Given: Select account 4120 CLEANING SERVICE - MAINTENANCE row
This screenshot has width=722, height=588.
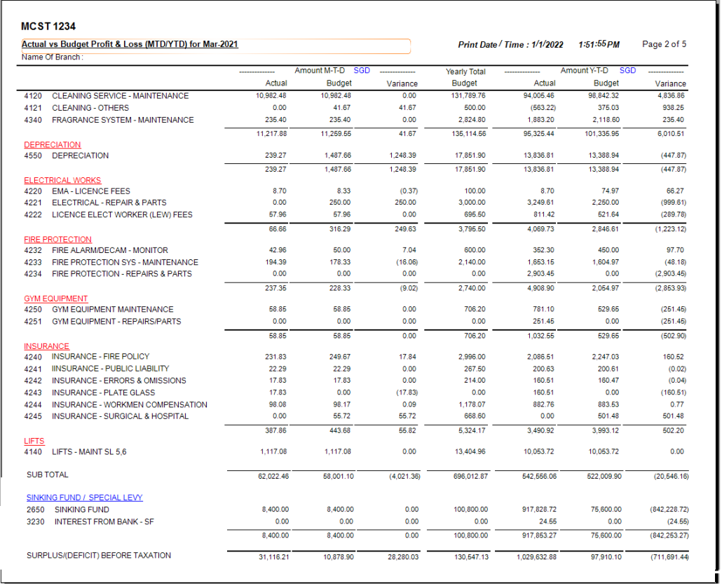Looking at the screenshot, I should (x=107, y=96).
